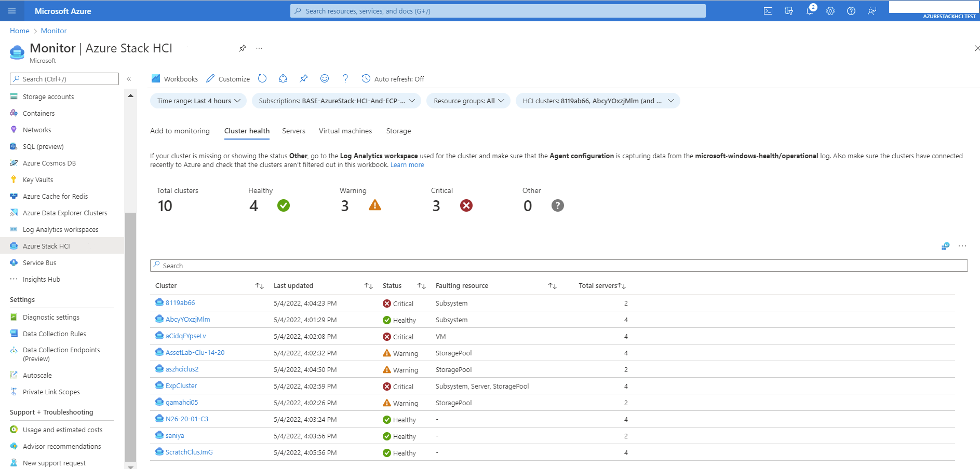The width and height of the screenshot is (980, 469).
Task: Expand the Resource groups filter
Action: tap(467, 101)
